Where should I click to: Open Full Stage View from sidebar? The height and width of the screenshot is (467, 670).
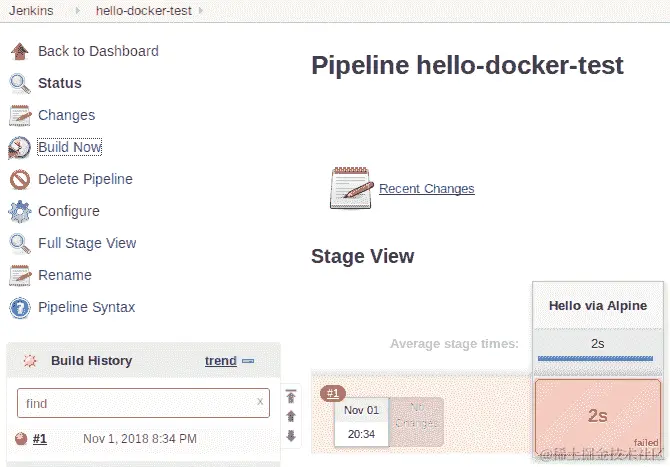pos(87,243)
